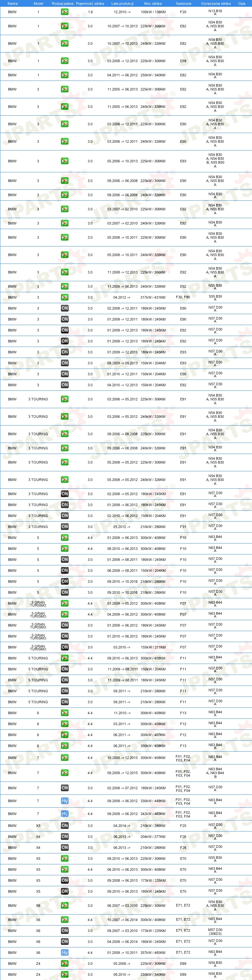Click hybrid Hy icon in the 330kW / 449KM row
The height and width of the screenshot is (980, 252).
click(65, 801)
